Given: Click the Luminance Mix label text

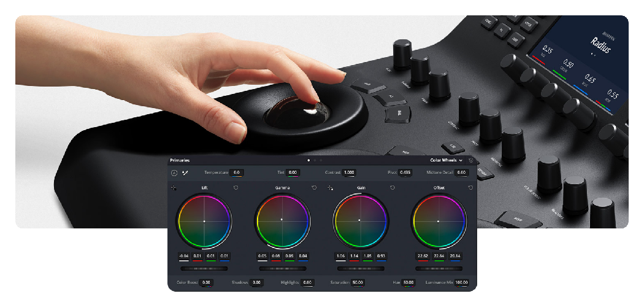Looking at the screenshot, I should click(439, 283).
